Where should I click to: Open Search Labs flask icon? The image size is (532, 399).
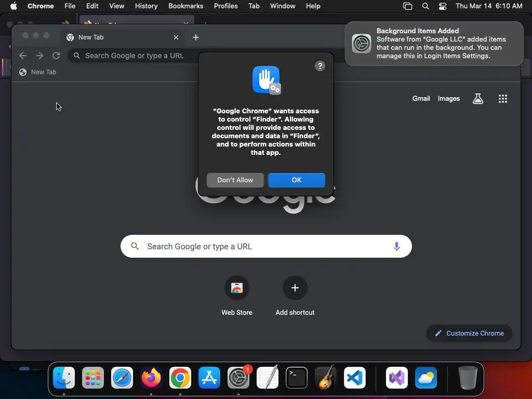point(478,99)
